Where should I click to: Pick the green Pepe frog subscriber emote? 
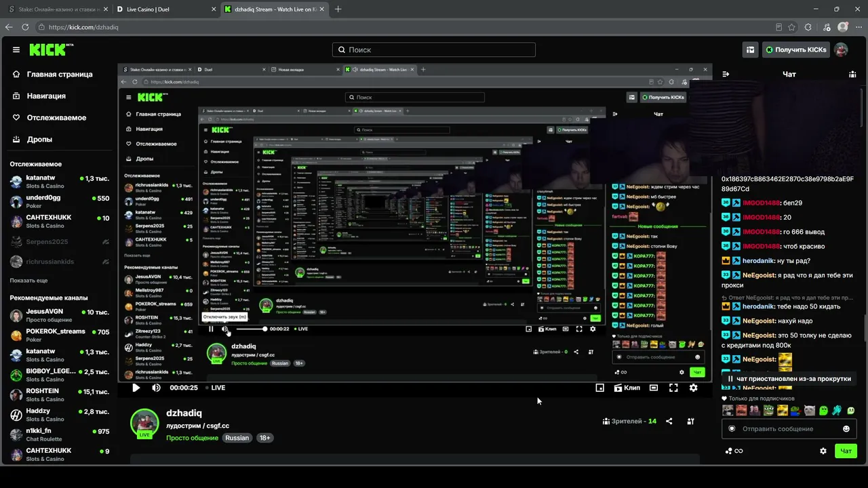[768, 410]
